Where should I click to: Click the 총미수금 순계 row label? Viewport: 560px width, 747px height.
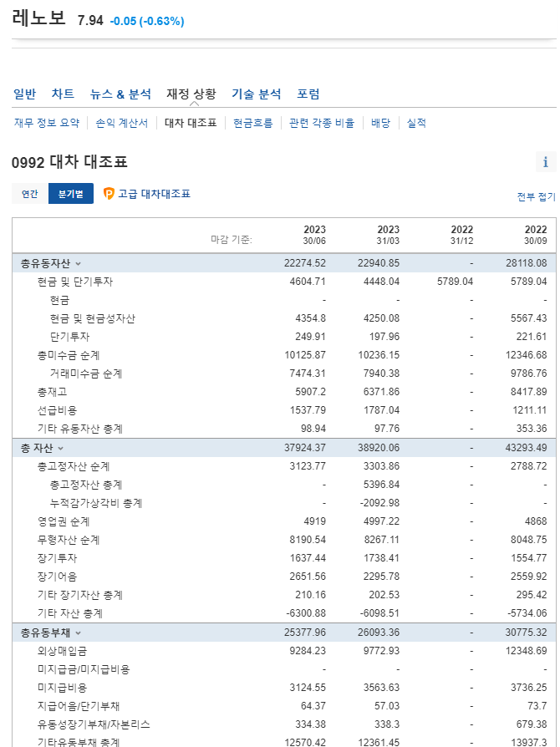point(69,355)
